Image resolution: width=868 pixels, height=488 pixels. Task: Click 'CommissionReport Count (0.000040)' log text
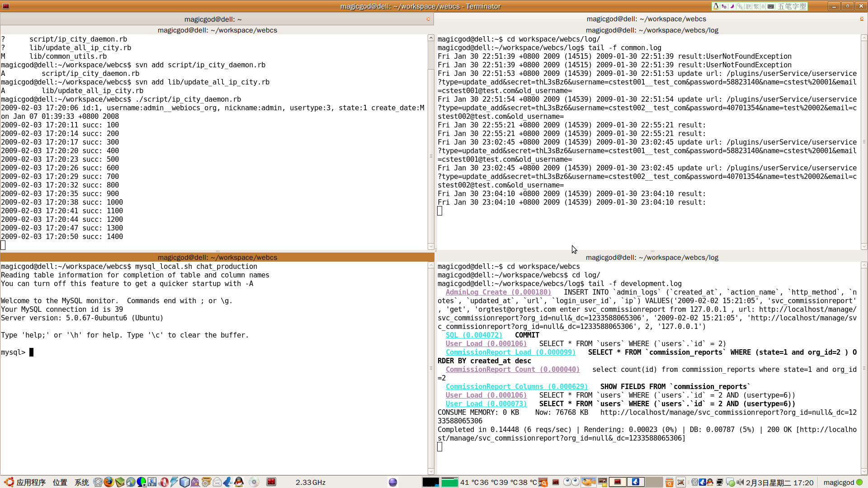tap(512, 370)
